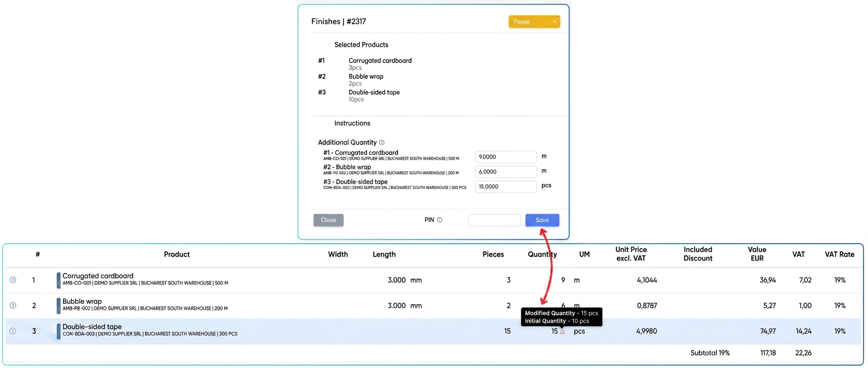Image resolution: width=868 pixels, height=368 pixels.
Task: Click the PIN input field
Action: [x=494, y=220]
